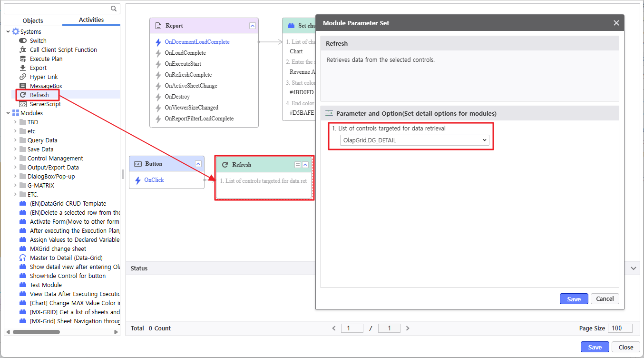Click the search magnifier icon

114,9
